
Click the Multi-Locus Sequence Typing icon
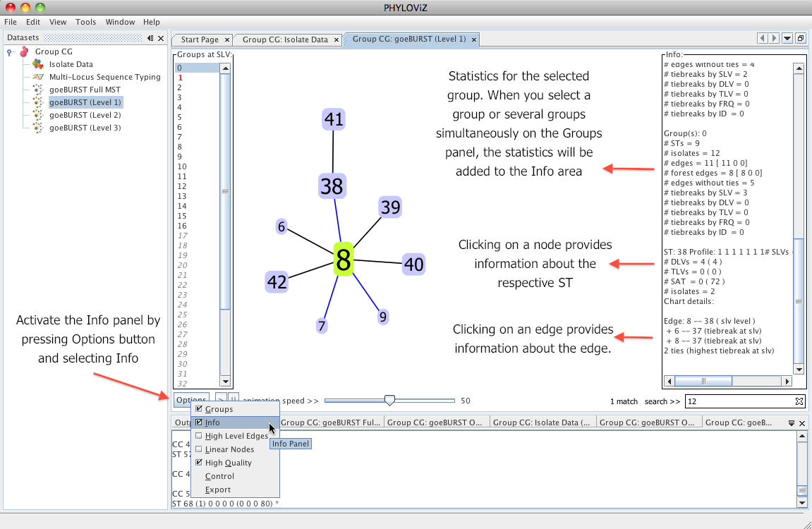pyautogui.click(x=38, y=77)
